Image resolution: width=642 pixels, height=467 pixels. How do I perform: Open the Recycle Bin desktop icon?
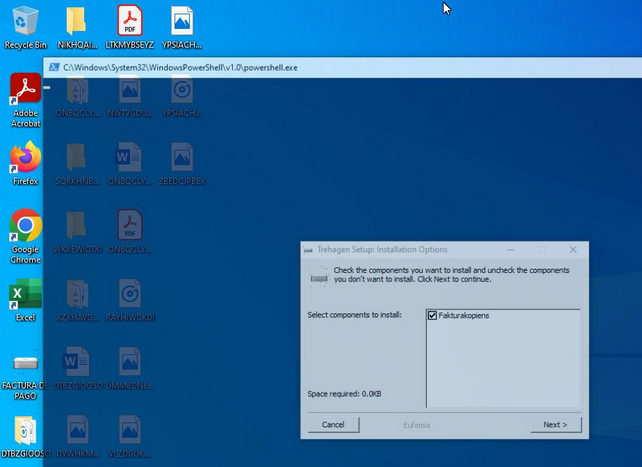click(x=25, y=28)
